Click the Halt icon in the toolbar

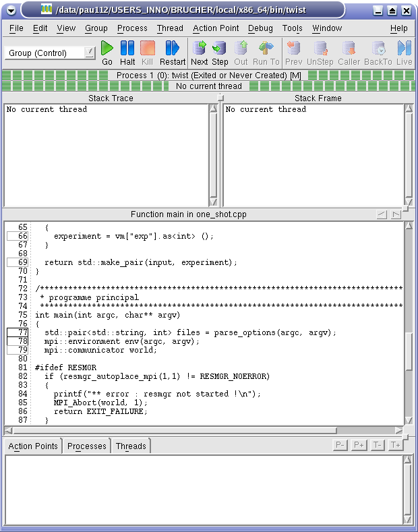pos(127,48)
